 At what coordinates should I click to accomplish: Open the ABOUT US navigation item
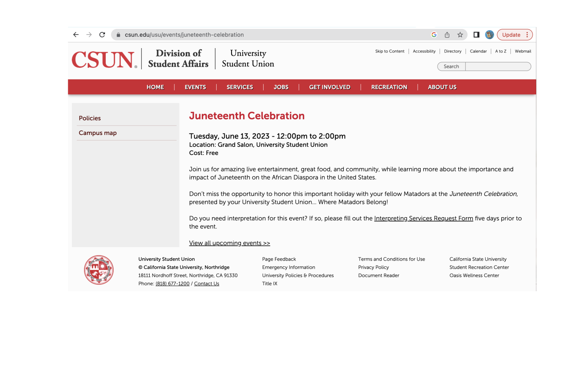coord(442,87)
